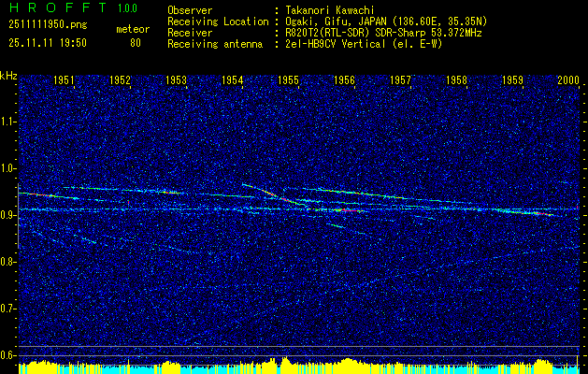Click the Observer field label
This screenshot has height=374, width=588.
(x=190, y=10)
